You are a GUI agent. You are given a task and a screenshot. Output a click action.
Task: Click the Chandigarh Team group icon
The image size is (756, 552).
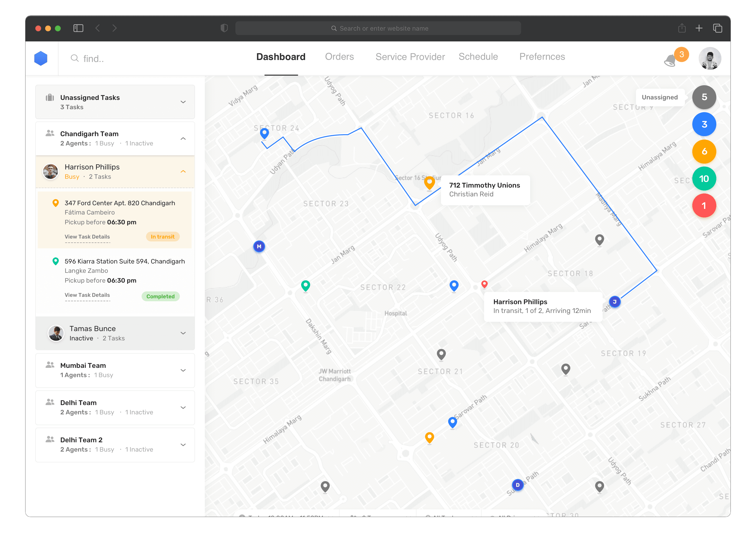(x=50, y=133)
